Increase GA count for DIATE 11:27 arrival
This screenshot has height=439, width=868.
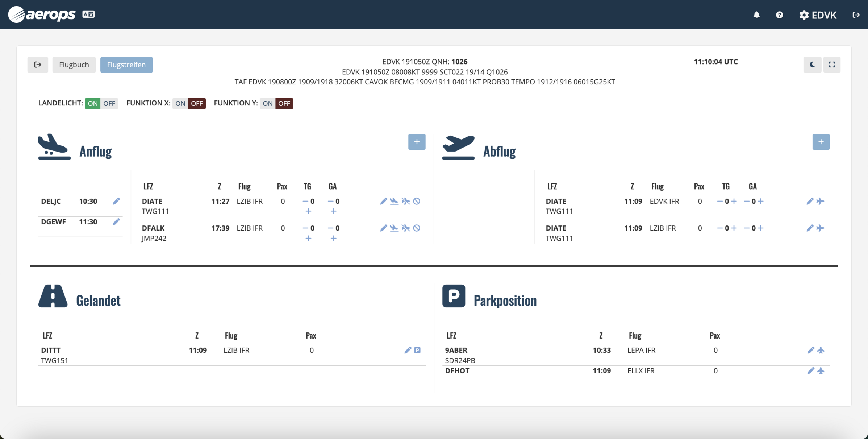pyautogui.click(x=334, y=211)
